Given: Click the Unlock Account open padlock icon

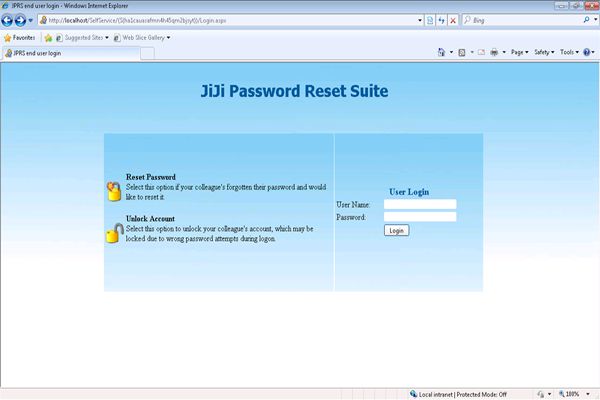Looking at the screenshot, I should 114,233.
